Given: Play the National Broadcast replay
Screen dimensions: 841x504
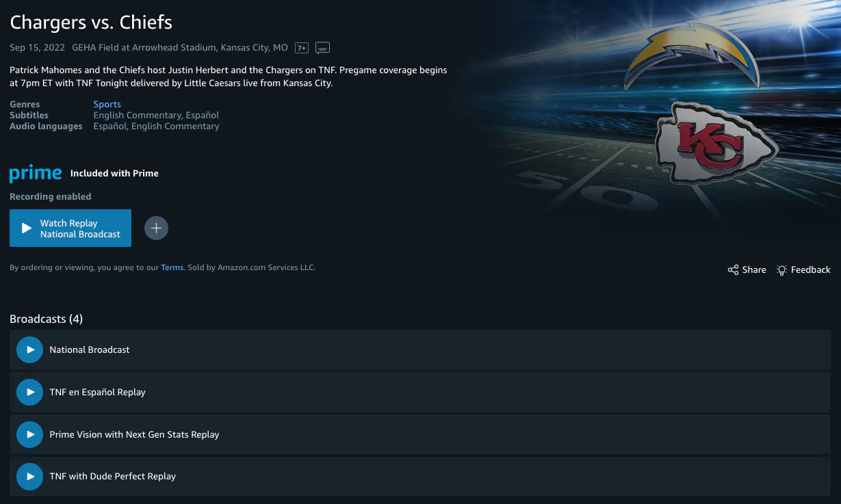Looking at the screenshot, I should tap(29, 349).
